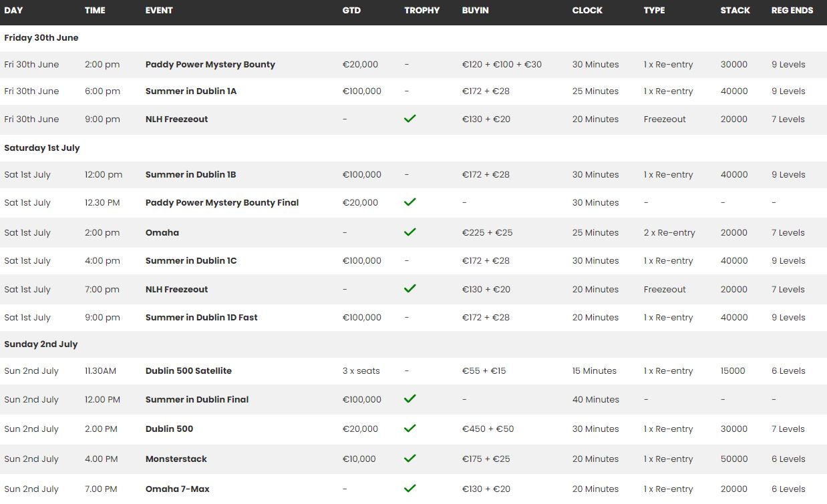Open Summer in Dublin 1D Fast event

point(201,318)
